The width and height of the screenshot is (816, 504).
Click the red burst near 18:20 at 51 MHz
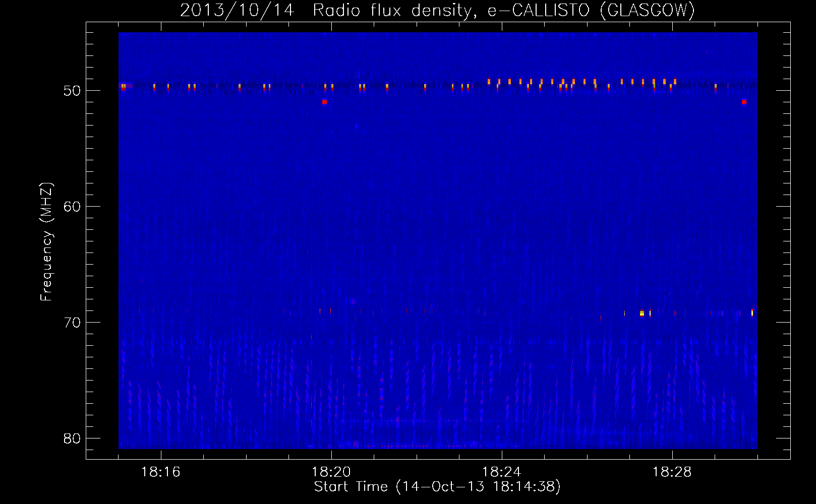point(325,102)
